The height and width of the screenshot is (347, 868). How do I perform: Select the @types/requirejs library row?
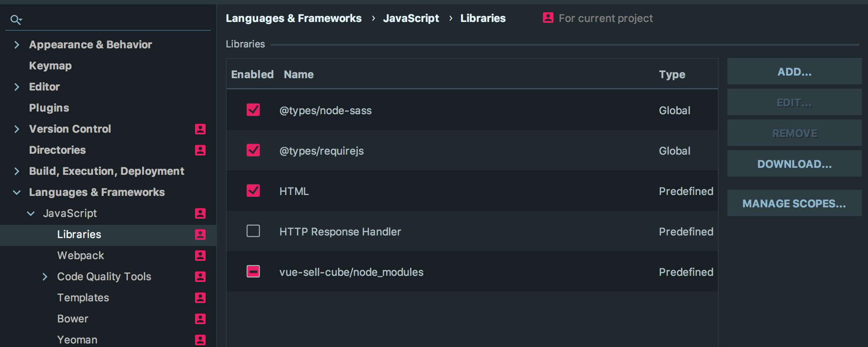click(439, 151)
